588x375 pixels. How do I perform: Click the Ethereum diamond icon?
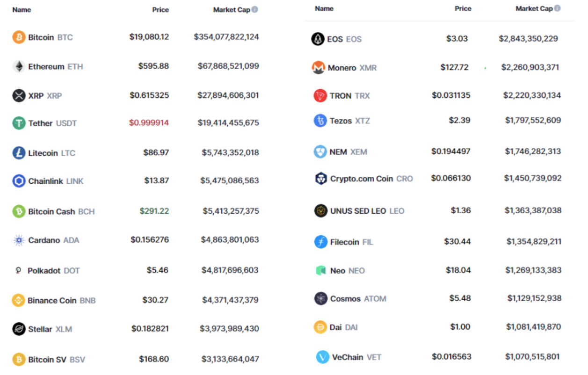[18, 66]
